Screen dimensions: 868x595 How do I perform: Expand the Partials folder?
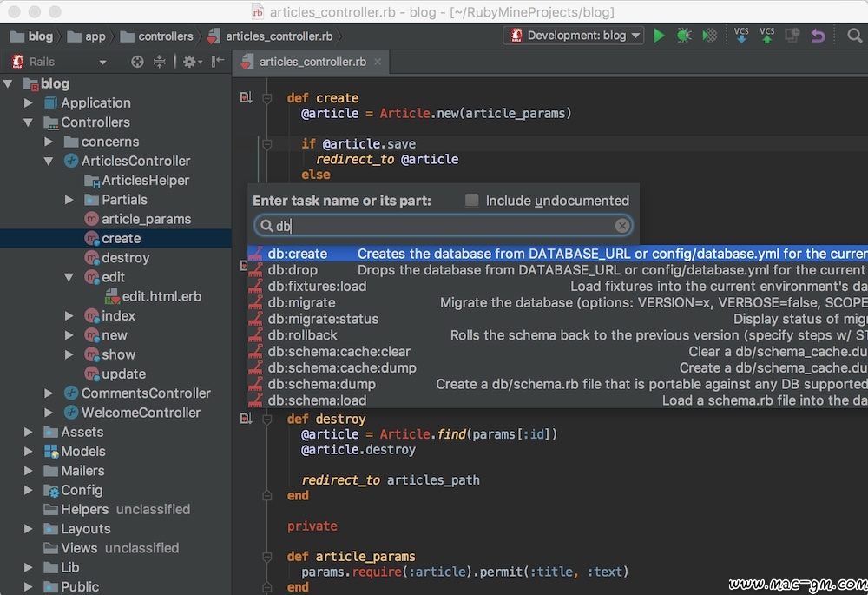69,200
